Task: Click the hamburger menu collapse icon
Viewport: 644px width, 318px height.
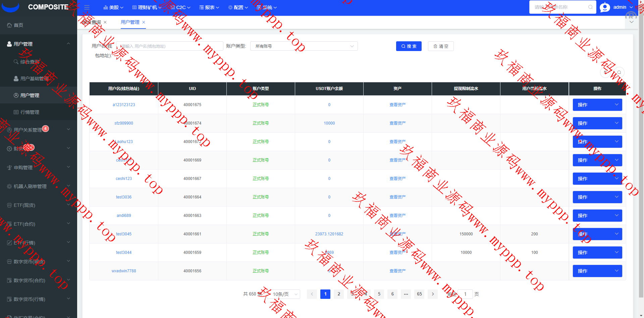Action: [x=87, y=7]
